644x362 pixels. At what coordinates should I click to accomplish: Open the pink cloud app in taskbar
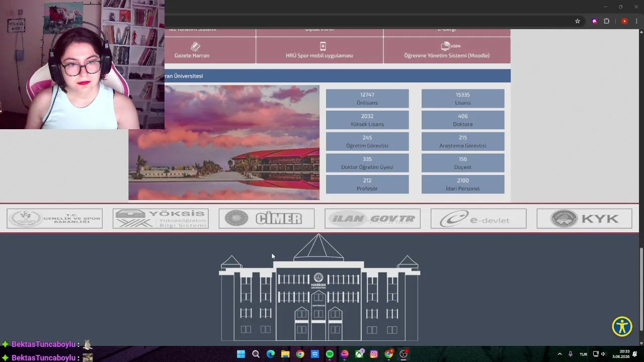click(x=345, y=354)
